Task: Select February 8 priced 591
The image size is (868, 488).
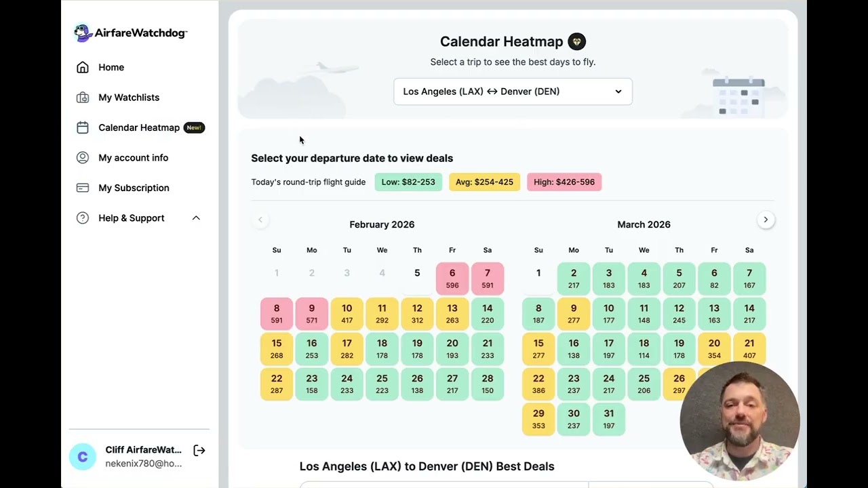Action: tap(277, 314)
